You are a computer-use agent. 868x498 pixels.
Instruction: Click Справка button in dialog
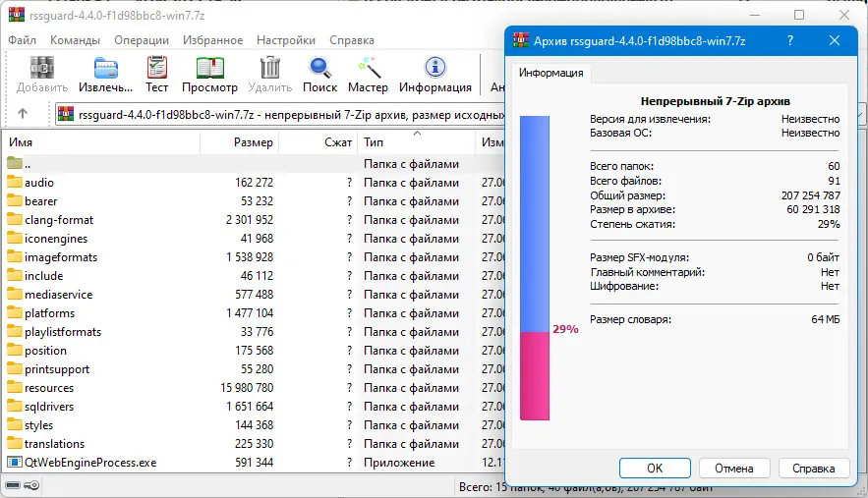pyautogui.click(x=814, y=469)
